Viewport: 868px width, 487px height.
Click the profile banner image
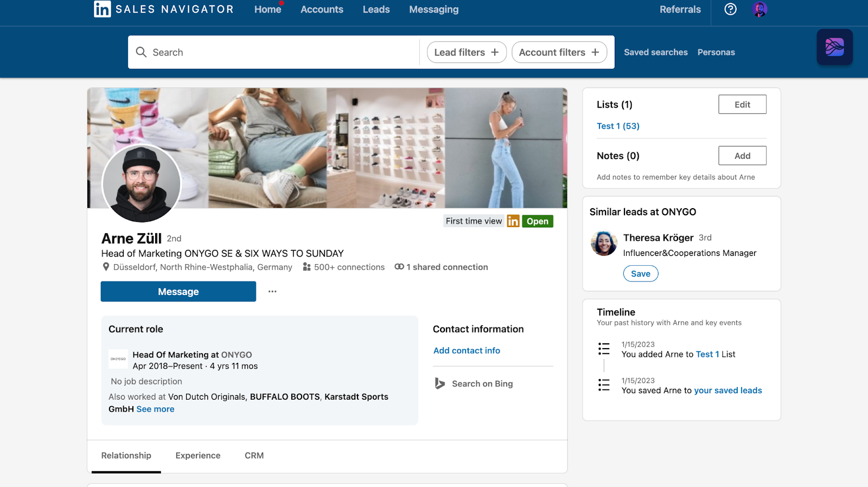327,148
